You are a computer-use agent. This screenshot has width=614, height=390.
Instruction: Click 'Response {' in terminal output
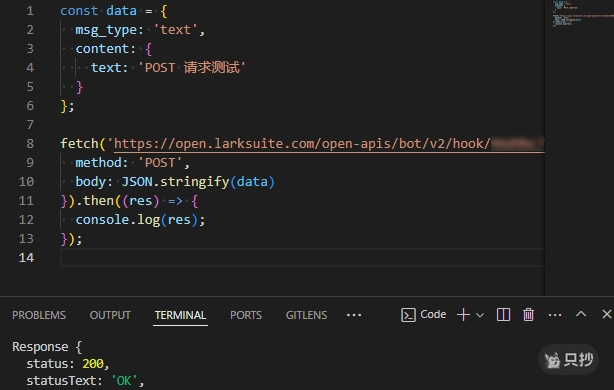tap(47, 347)
